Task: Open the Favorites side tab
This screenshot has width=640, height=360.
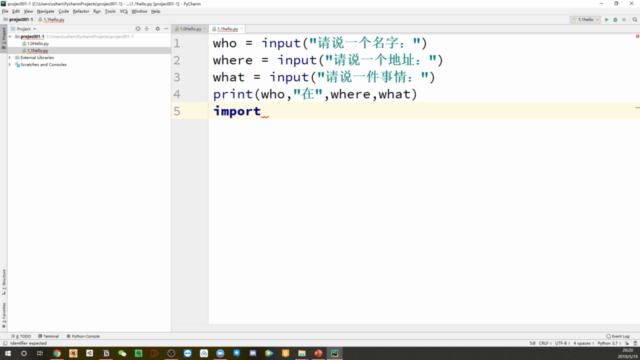Action: click(4, 315)
